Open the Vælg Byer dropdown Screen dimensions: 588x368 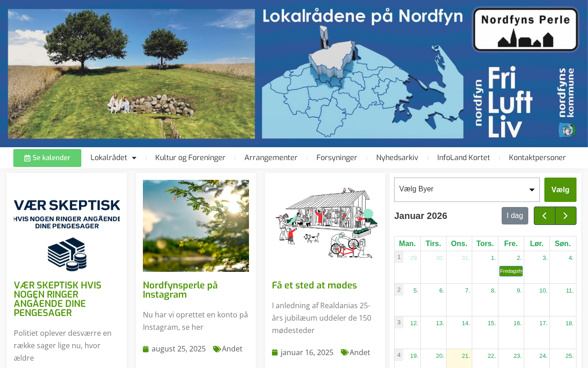[x=467, y=190]
